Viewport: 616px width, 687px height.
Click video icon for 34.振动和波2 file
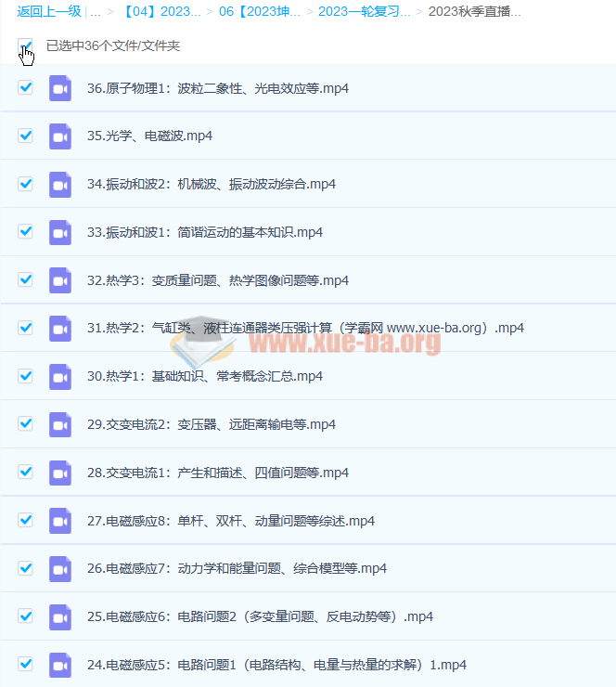point(60,184)
